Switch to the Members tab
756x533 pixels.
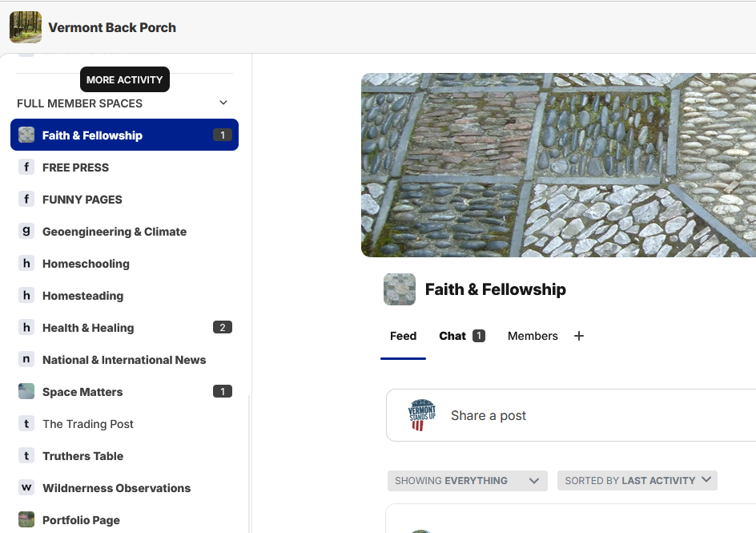point(533,336)
